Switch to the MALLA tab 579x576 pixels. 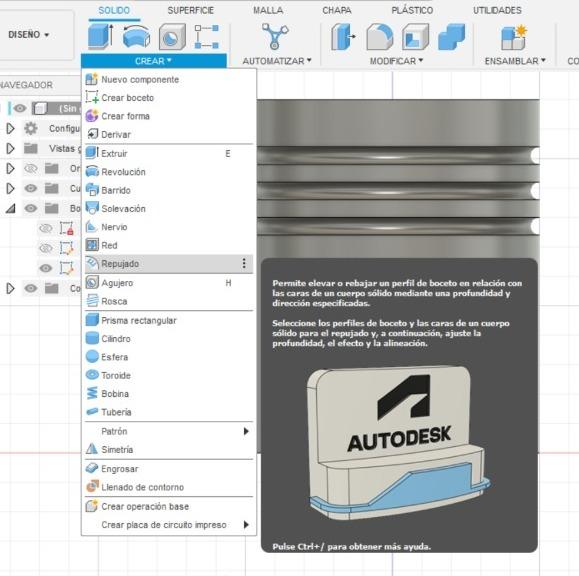[x=268, y=10]
